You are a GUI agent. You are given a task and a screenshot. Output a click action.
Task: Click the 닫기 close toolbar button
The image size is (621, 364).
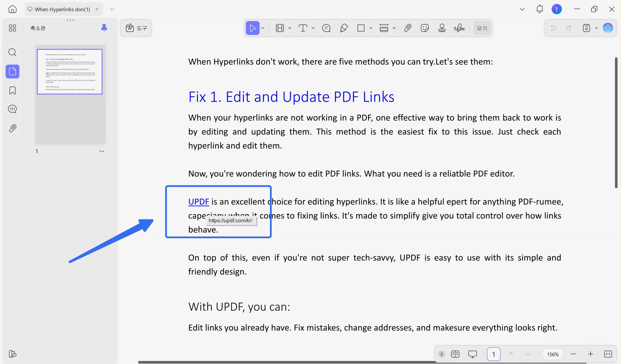coord(482,28)
